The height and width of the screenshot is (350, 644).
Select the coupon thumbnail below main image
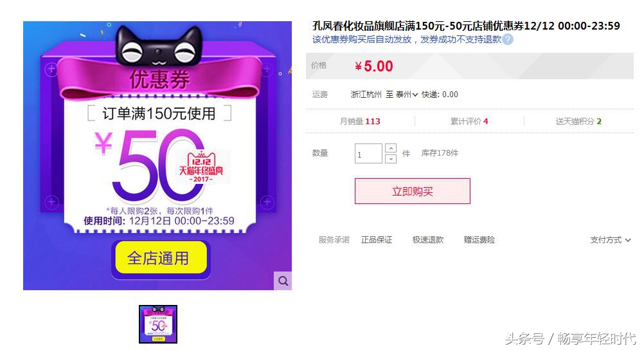pyautogui.click(x=158, y=324)
